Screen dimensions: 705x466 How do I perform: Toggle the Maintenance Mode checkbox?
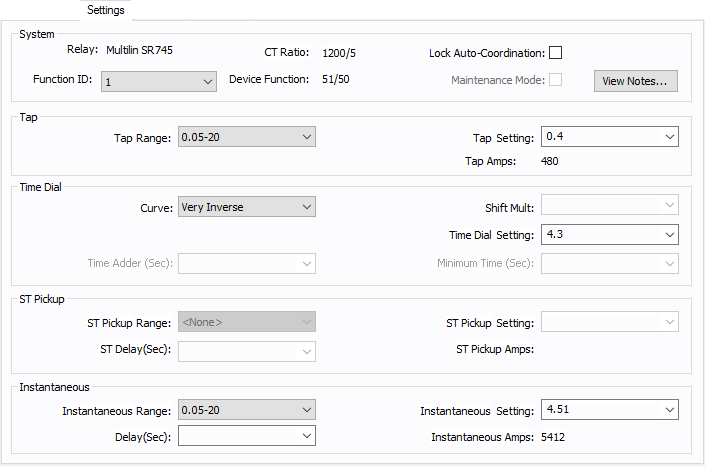click(556, 80)
